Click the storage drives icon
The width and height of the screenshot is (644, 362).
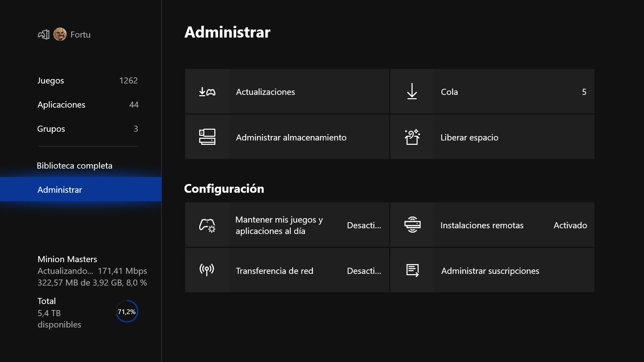coord(207,137)
